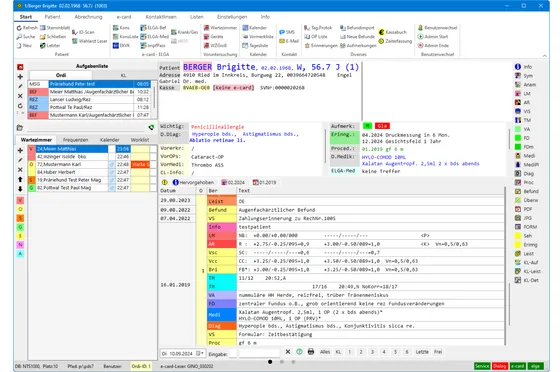Open Medi in the right sidebar
560x372 pixels.
click(525, 156)
